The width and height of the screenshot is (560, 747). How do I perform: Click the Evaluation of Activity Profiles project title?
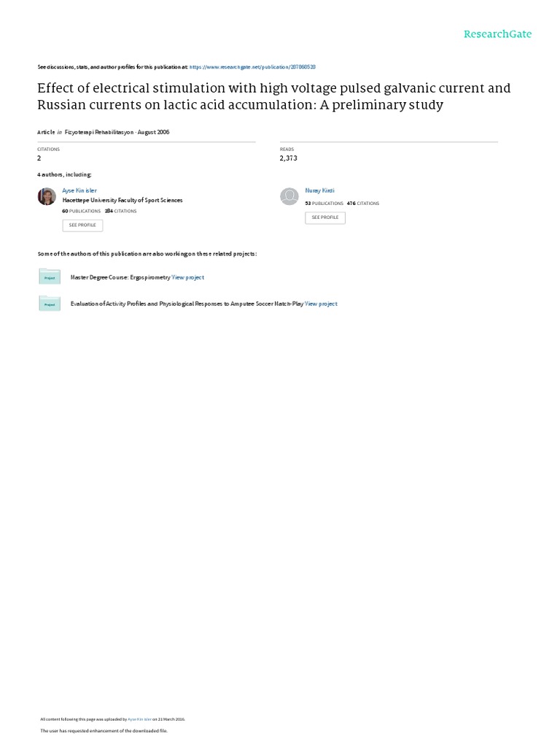[187, 303]
